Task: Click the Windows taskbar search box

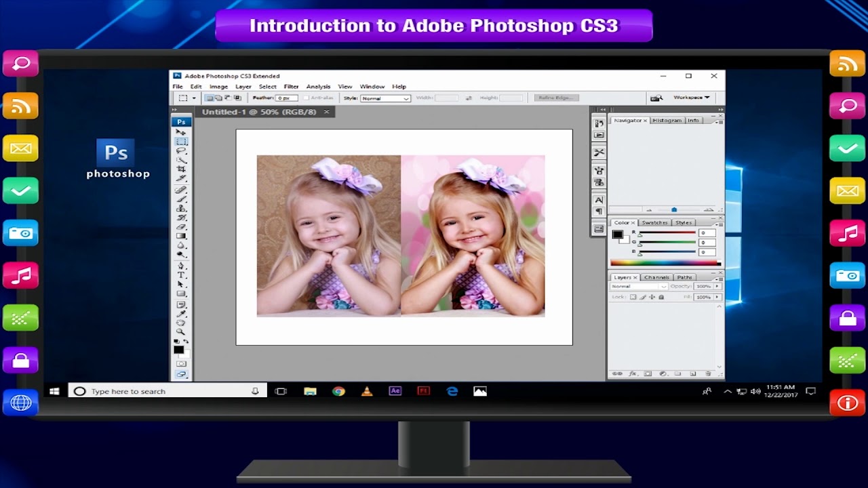Action: (x=167, y=391)
